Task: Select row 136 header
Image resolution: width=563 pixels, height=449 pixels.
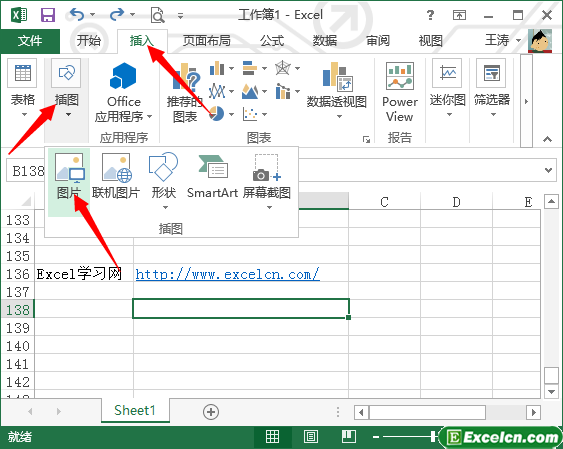Action: click(x=18, y=274)
